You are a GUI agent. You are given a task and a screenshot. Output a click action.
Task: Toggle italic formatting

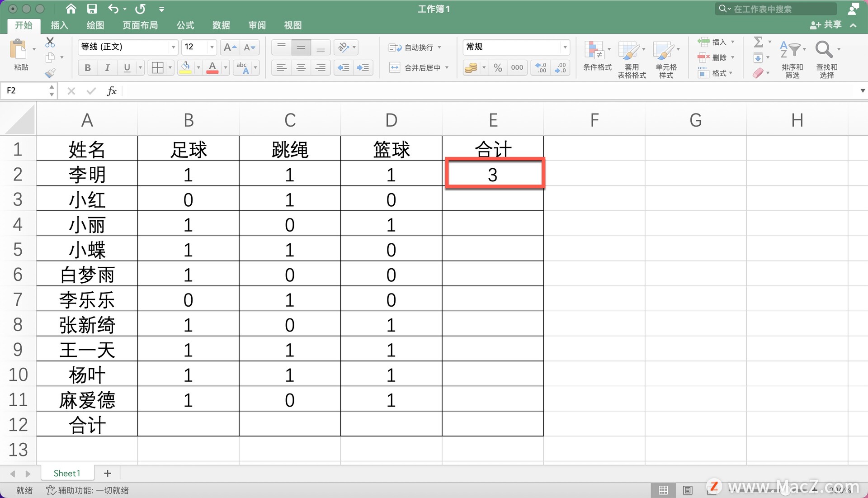(107, 68)
